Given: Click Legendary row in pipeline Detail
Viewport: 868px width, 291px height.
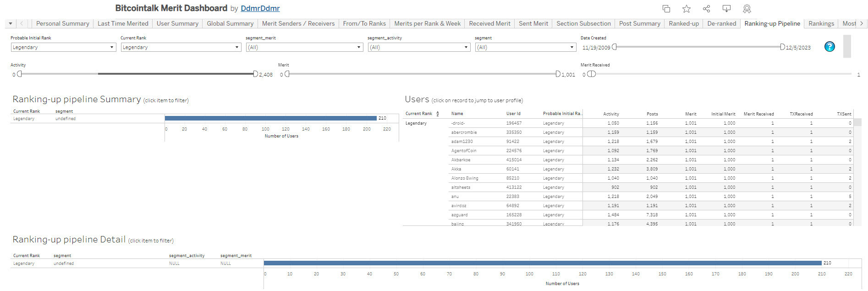Looking at the screenshot, I should pyautogui.click(x=24, y=264).
